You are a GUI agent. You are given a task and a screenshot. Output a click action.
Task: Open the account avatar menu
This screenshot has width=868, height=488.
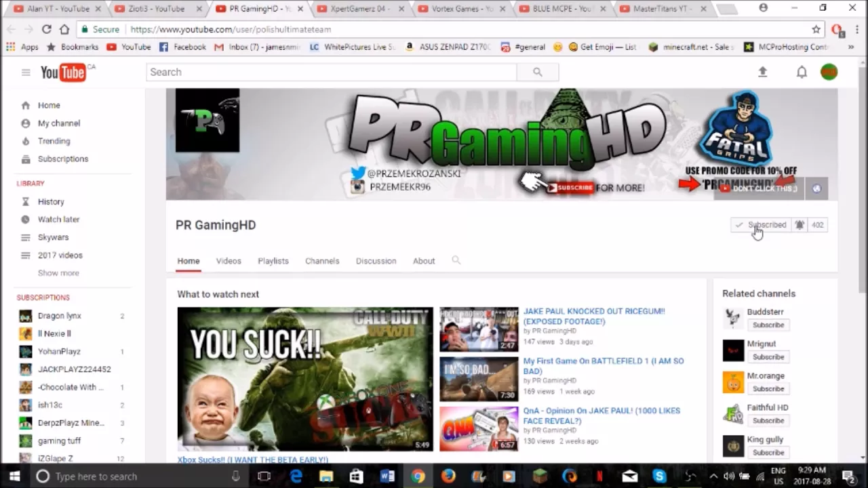829,72
